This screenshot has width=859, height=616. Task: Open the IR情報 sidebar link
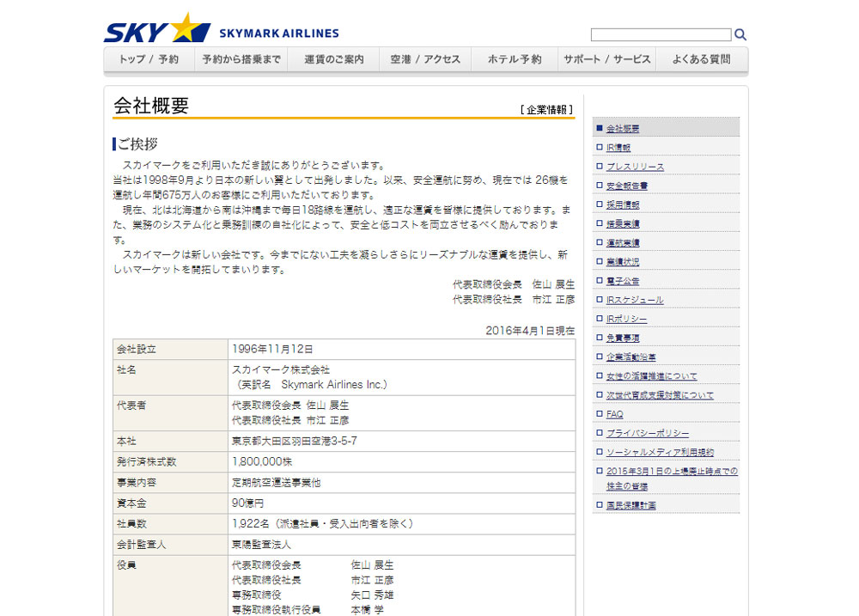[x=618, y=148]
